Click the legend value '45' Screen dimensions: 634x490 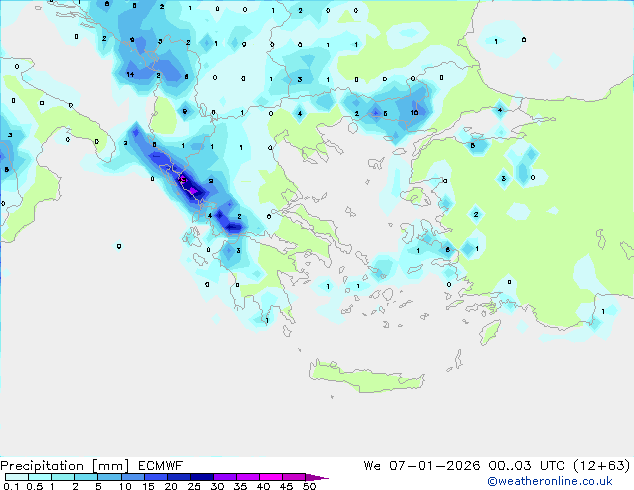tap(286, 486)
